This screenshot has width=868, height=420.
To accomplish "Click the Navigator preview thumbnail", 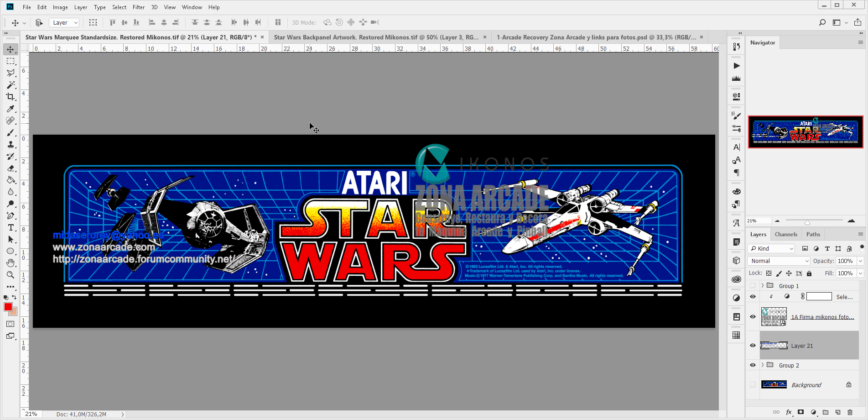I will point(806,132).
